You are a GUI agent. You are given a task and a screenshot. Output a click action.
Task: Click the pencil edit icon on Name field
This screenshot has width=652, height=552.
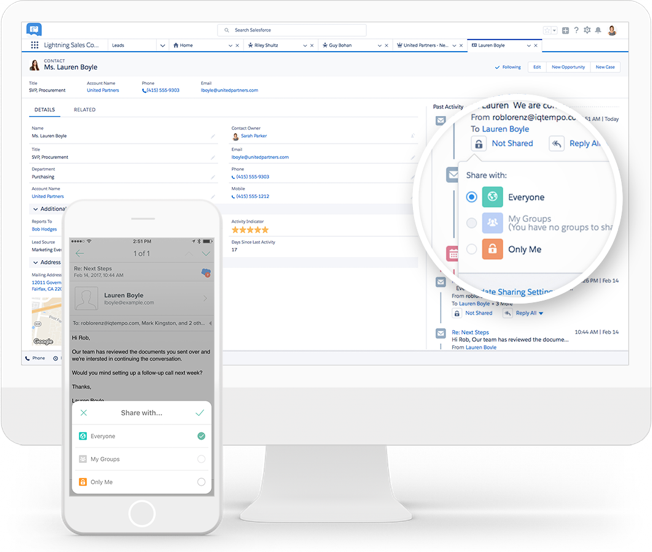[x=213, y=136]
